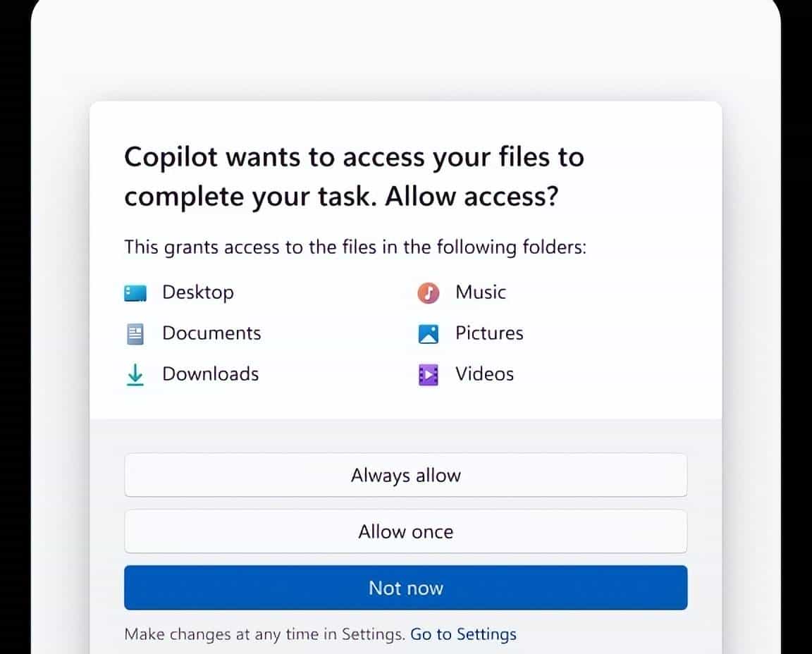Click the 'This grants access' description text

(355, 247)
